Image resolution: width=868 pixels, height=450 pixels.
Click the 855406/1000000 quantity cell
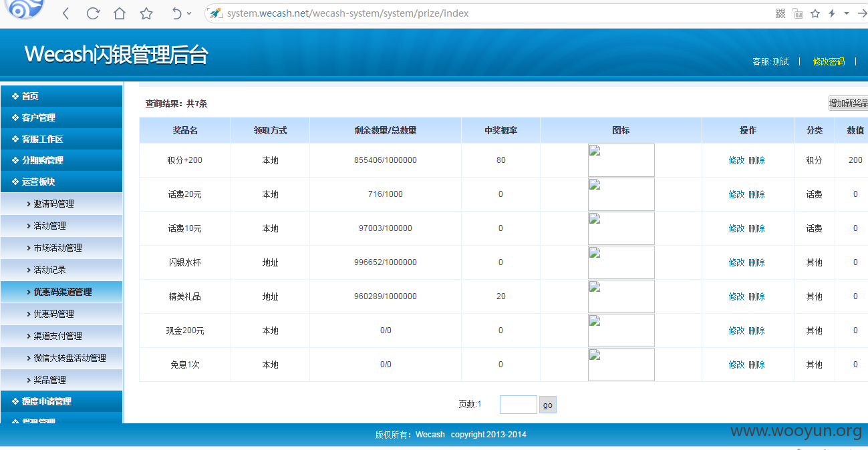(x=386, y=160)
